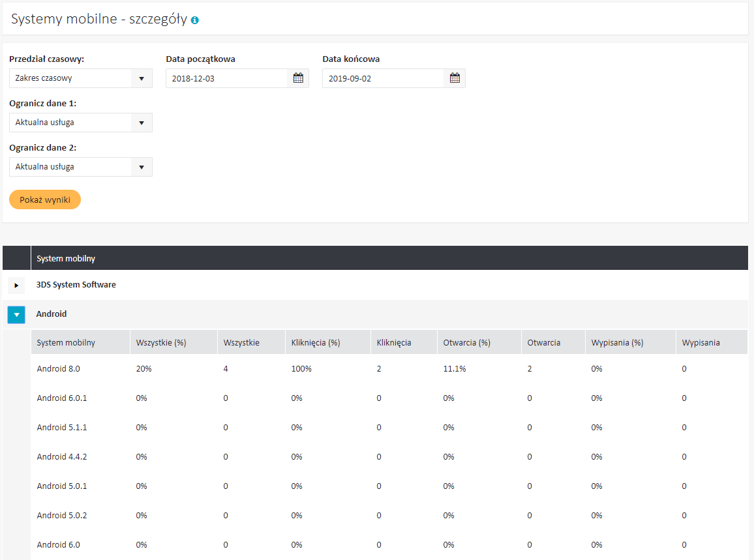The image size is (754, 560).
Task: Select the Android 8.0 row
Action: coord(58,369)
